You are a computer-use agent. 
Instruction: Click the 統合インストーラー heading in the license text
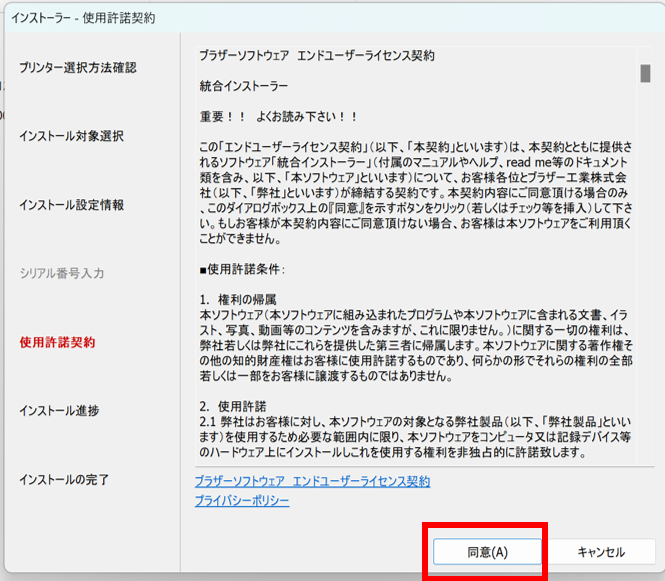244,86
